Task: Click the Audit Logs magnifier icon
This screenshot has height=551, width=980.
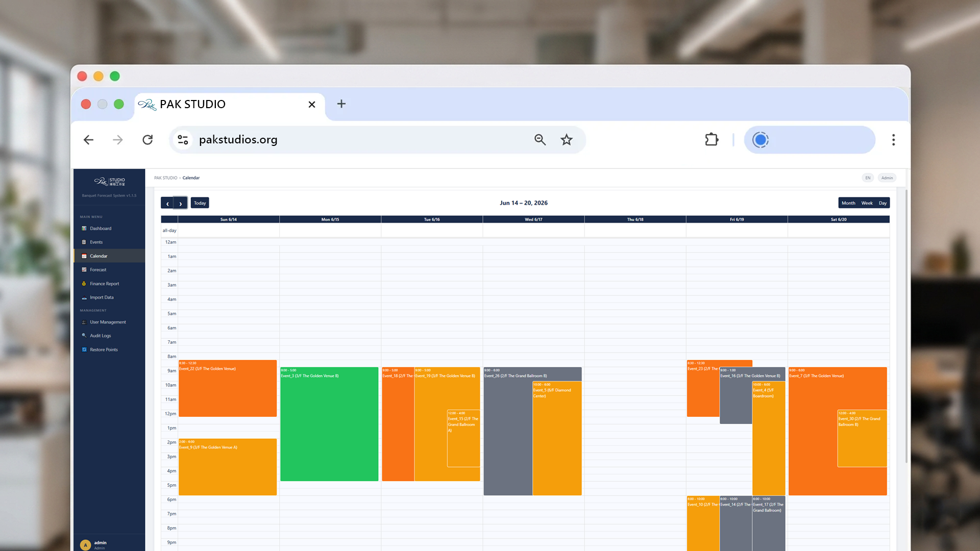Action: [84, 336]
